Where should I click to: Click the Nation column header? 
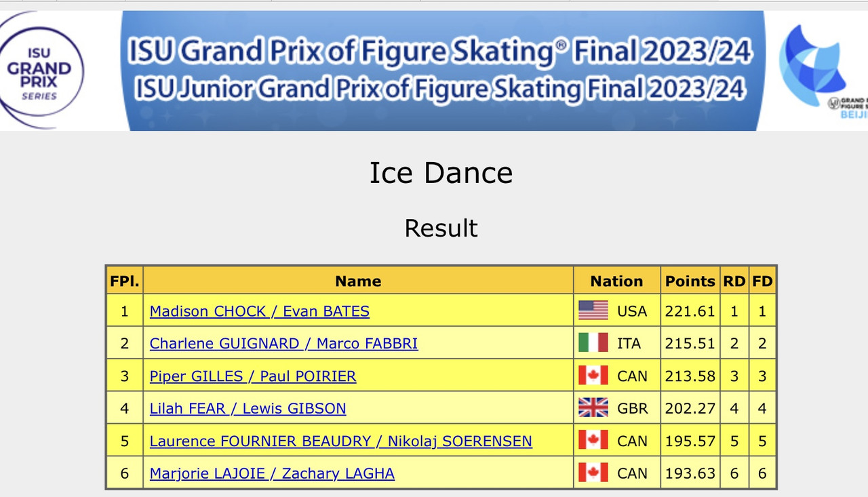(x=616, y=281)
